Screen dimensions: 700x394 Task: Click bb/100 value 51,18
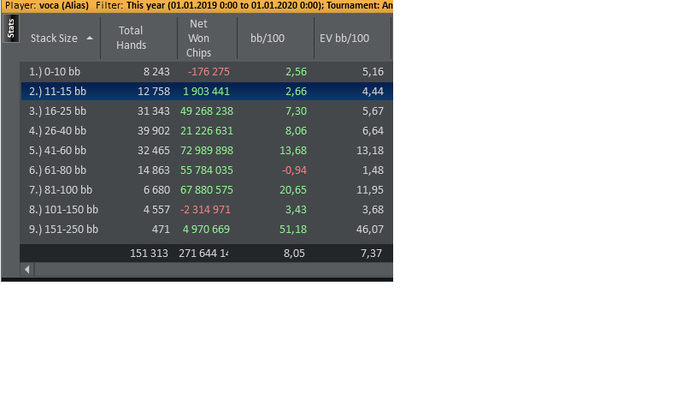coord(293,229)
